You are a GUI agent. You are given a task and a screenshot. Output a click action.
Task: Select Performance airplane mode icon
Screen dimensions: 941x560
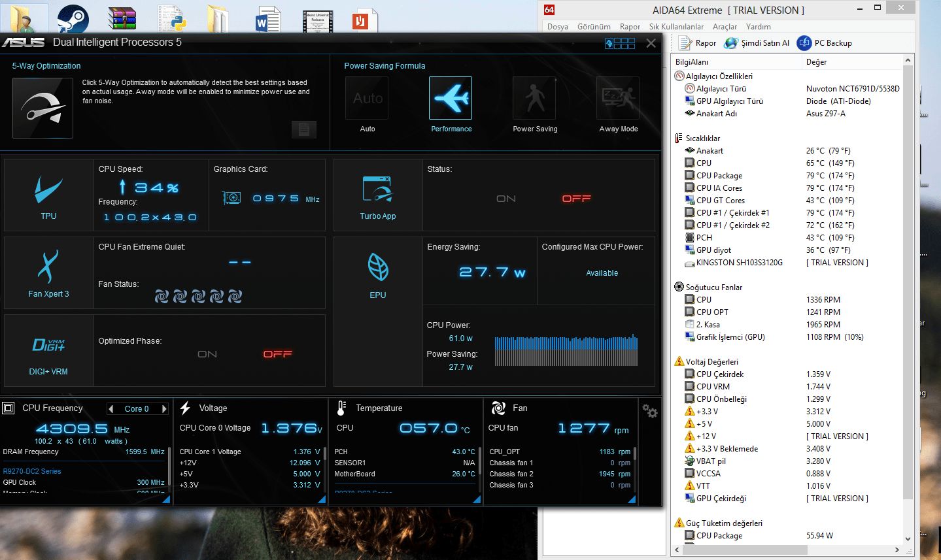(451, 98)
